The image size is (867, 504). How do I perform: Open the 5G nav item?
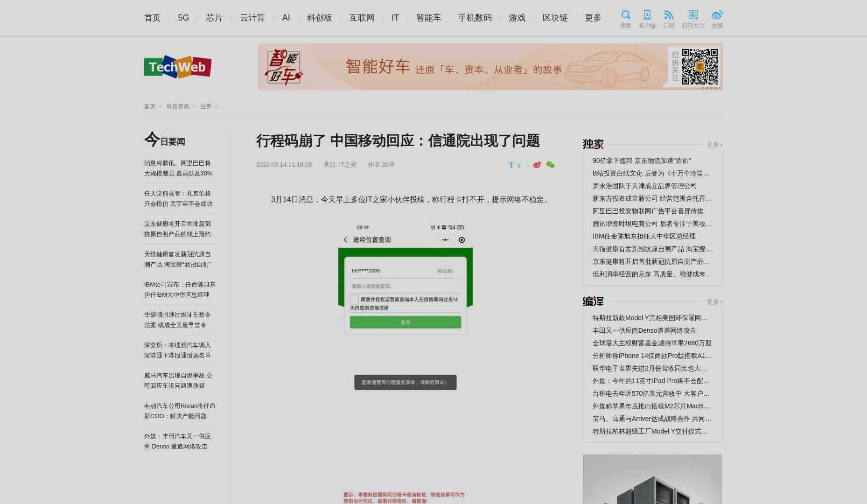183,18
